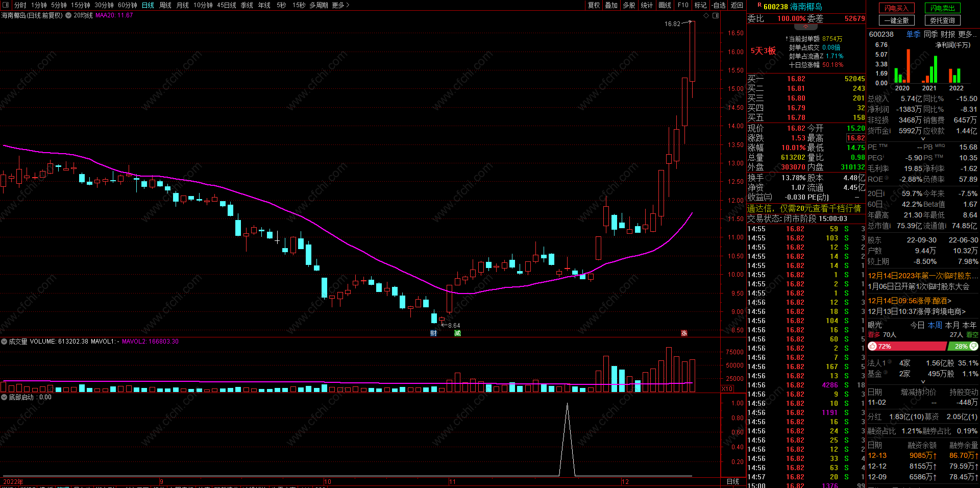Viewport: 980px width, 488px height.
Task: Collapse the 底部启动 indicator panel
Action: 4,397
